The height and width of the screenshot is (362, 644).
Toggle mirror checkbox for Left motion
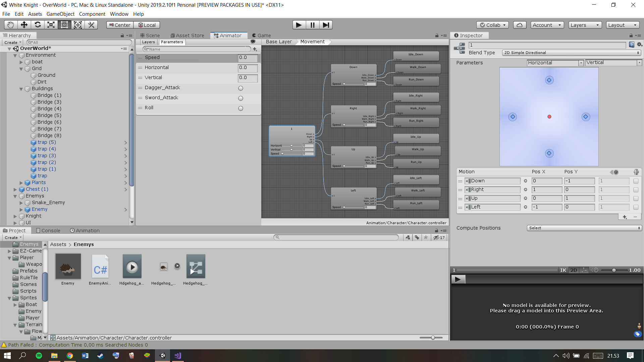click(636, 207)
